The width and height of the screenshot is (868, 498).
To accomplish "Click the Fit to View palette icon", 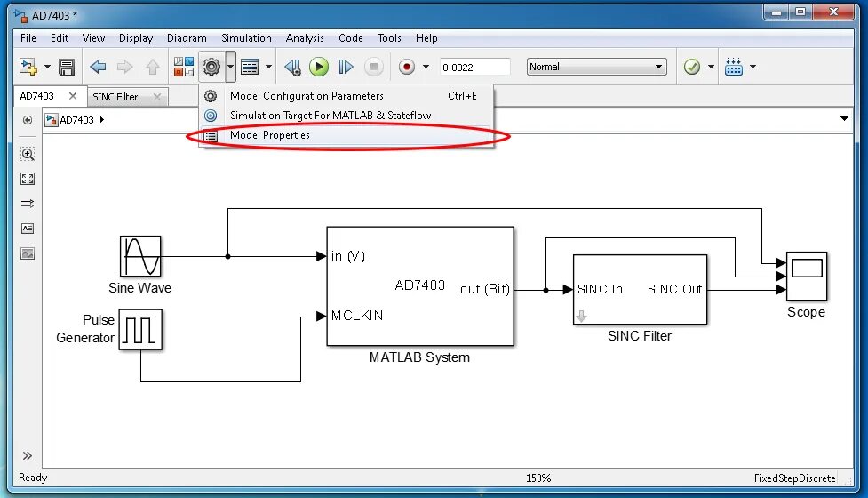I will 28,179.
